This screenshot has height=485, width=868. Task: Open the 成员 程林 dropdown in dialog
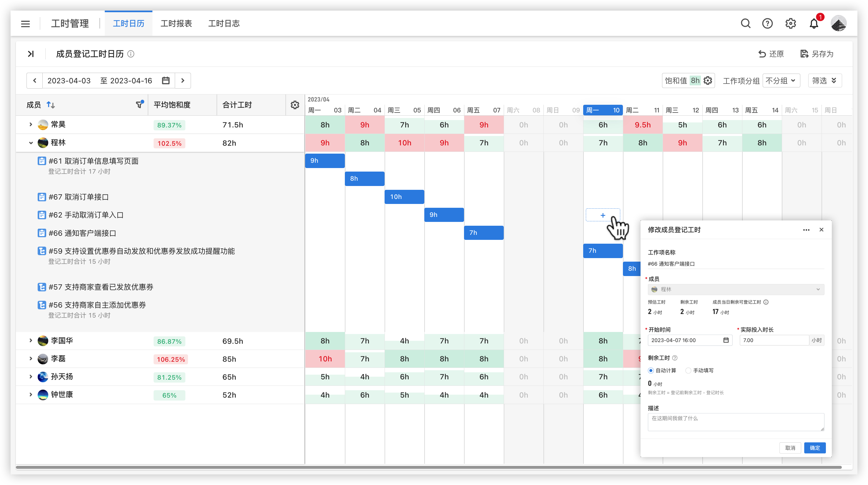pos(736,289)
